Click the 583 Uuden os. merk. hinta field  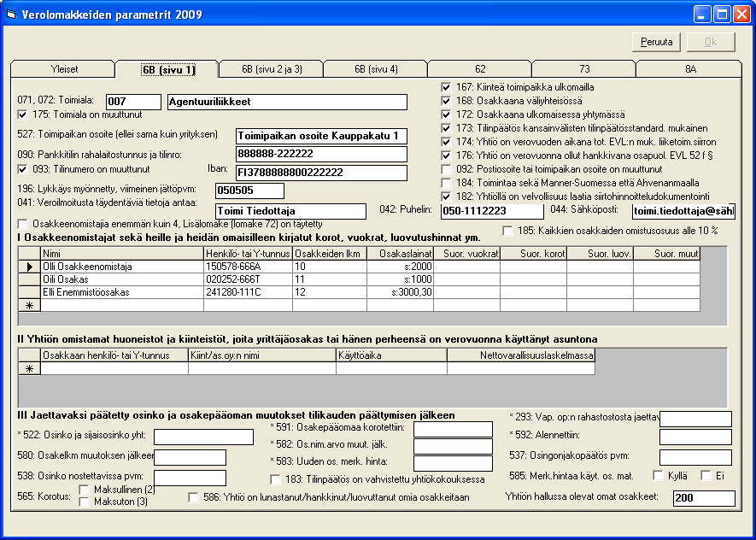coord(454,463)
